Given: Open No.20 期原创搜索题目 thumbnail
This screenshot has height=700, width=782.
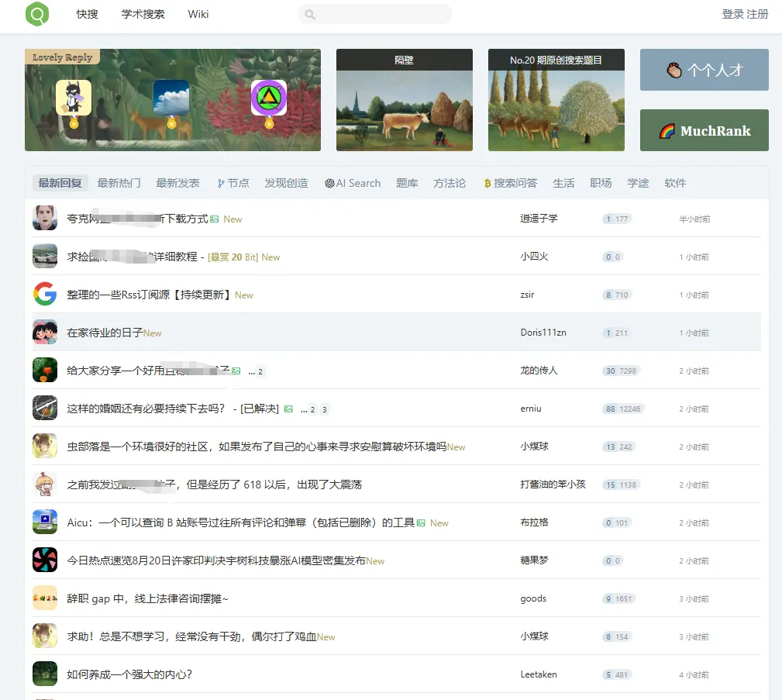Looking at the screenshot, I should click(x=556, y=100).
